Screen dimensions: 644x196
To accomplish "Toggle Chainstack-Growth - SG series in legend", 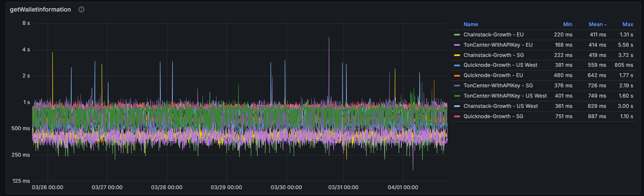I will click(494, 55).
